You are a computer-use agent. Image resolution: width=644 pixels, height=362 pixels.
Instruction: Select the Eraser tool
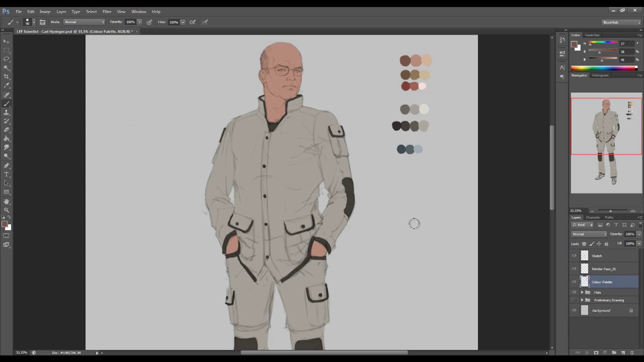(6, 130)
